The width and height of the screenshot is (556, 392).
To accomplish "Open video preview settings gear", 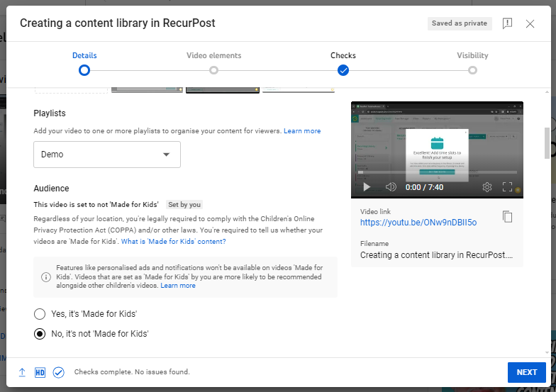I will pyautogui.click(x=486, y=187).
